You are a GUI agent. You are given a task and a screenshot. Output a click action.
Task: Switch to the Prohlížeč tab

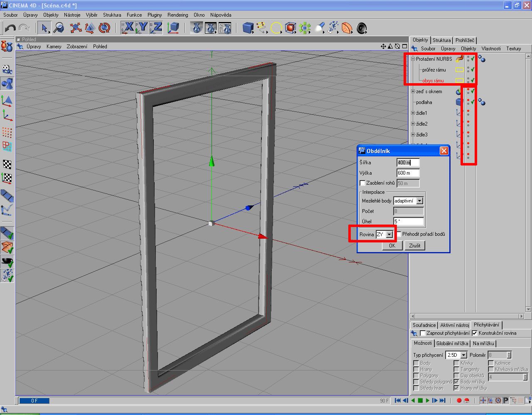pos(465,40)
